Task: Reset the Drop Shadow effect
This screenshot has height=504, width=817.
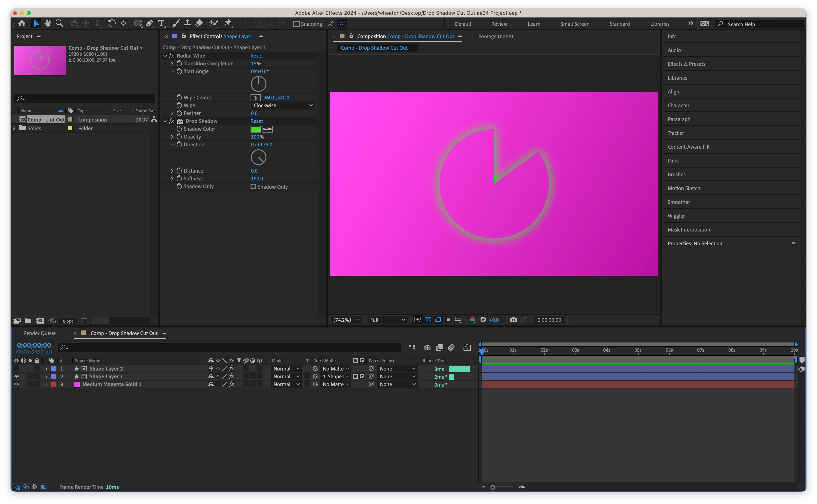Action: (257, 121)
